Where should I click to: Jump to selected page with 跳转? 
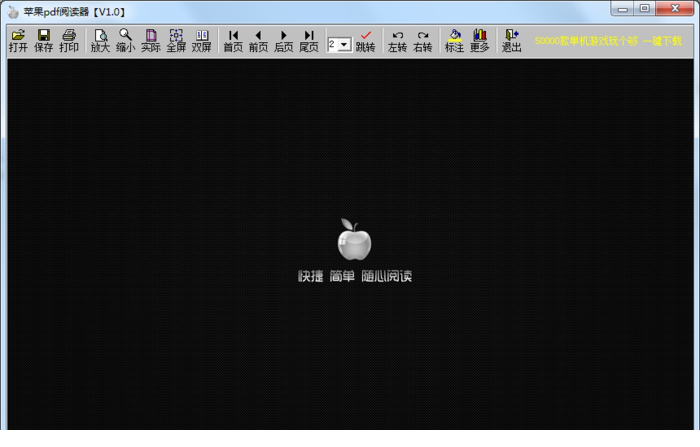(x=366, y=41)
